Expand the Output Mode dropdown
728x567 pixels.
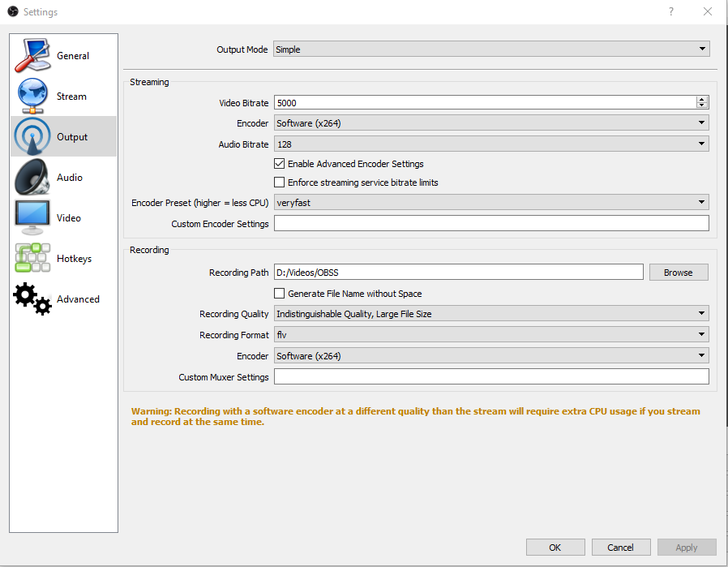click(491, 49)
